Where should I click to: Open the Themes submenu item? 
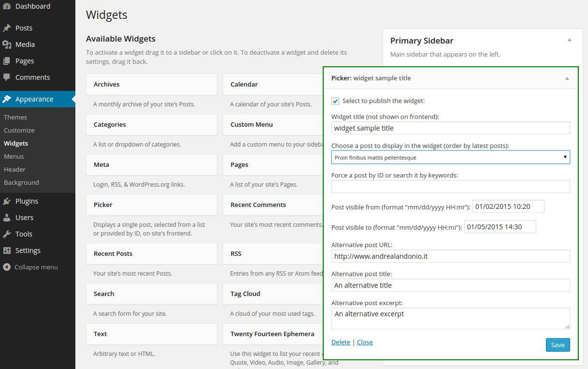15,117
